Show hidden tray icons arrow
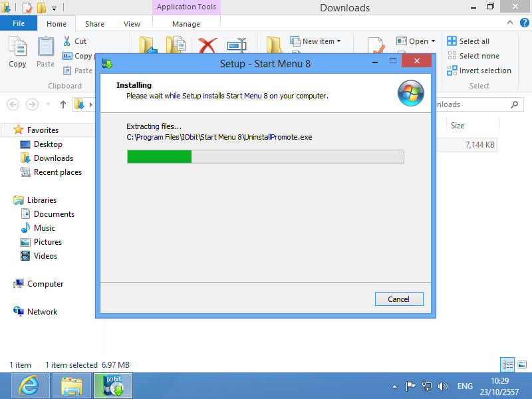The height and width of the screenshot is (399, 532). point(394,386)
